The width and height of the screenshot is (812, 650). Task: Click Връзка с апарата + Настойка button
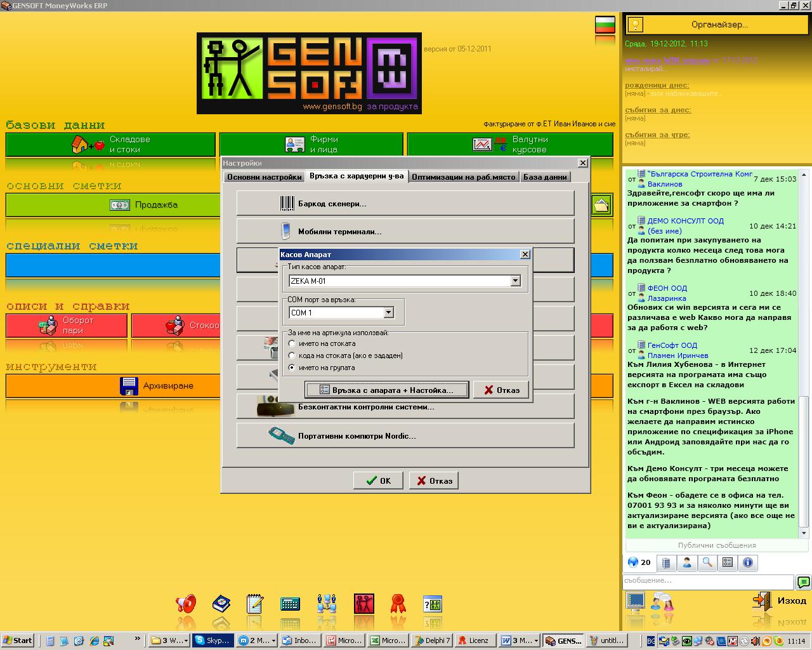pos(386,390)
